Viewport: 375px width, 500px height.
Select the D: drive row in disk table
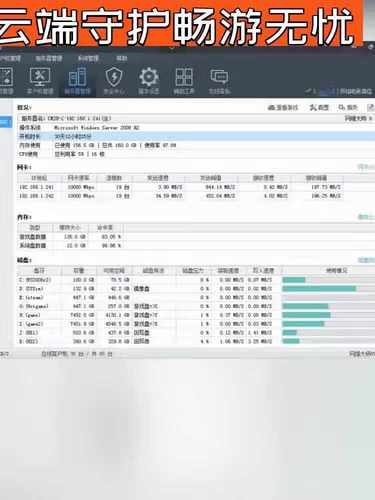[196, 289]
